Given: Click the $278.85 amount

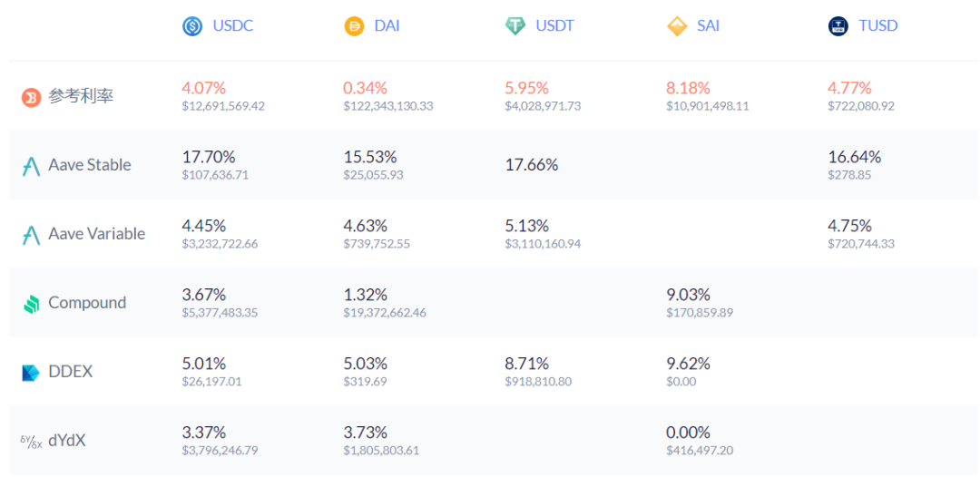Looking at the screenshot, I should click(849, 175).
